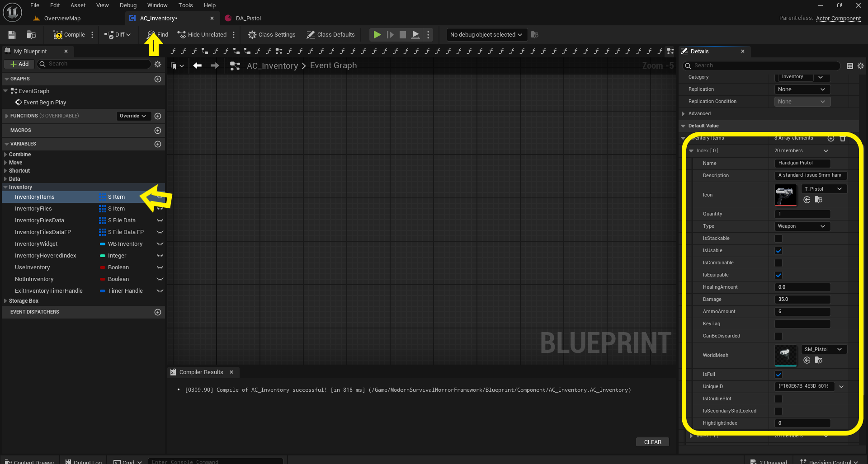Add a new variable with plus icon

(157, 144)
